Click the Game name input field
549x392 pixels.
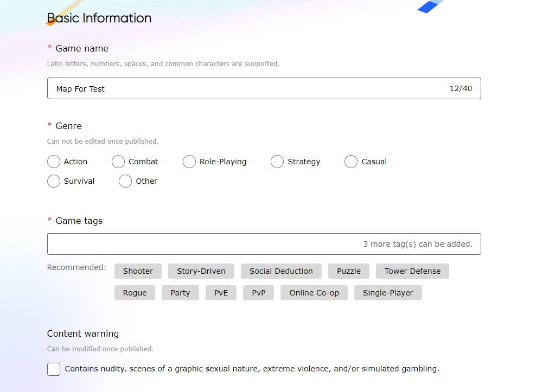tap(264, 88)
